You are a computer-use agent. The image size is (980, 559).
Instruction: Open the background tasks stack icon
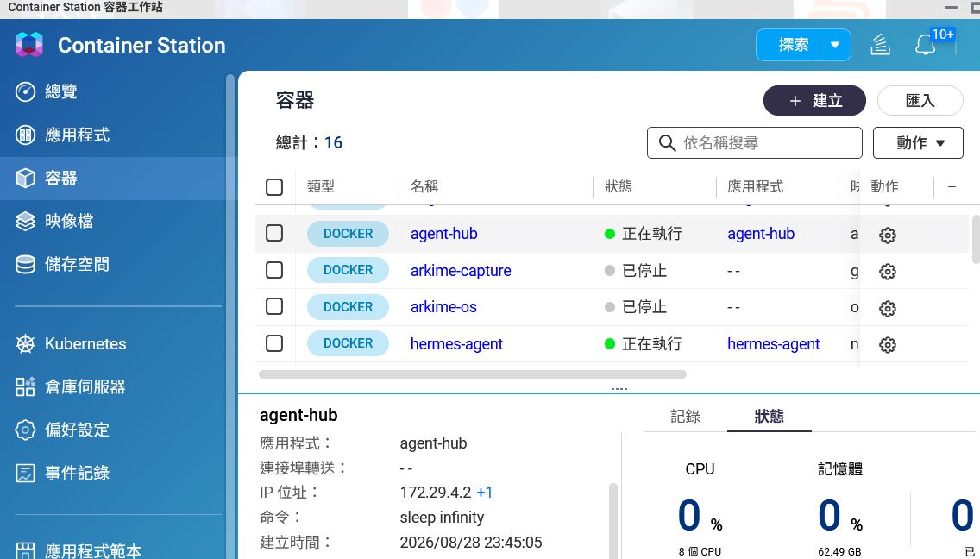tap(880, 45)
